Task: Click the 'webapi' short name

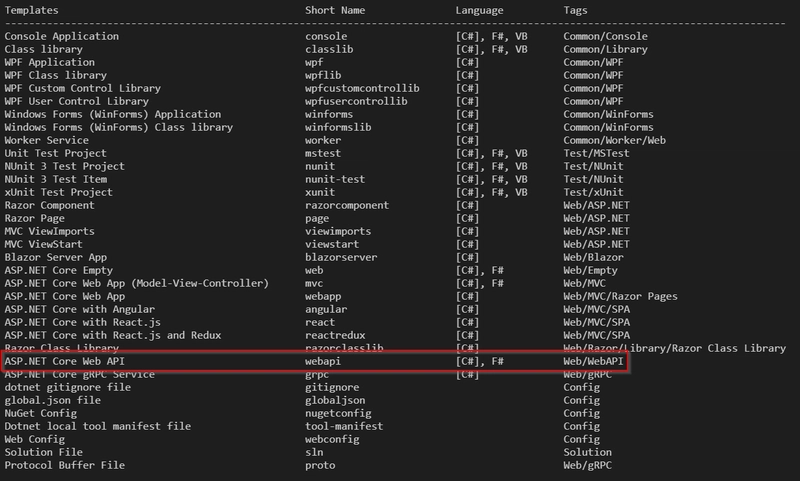Action: point(323,361)
